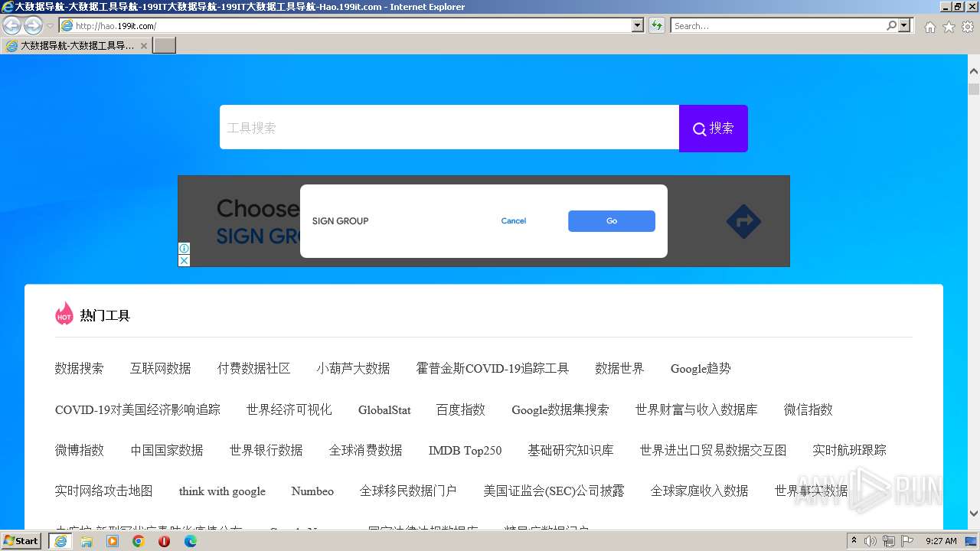This screenshot has width=980, height=551.
Task: Click the blue Go button
Action: (x=612, y=221)
